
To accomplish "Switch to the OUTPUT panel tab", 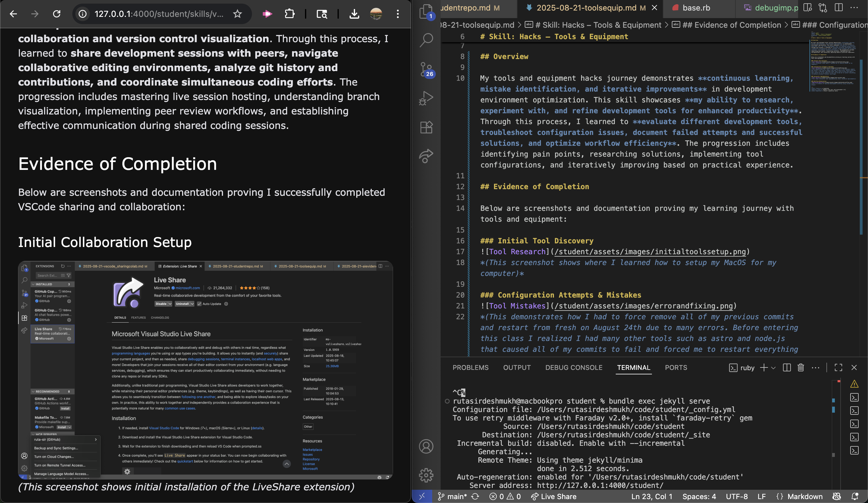I will [x=517, y=368].
